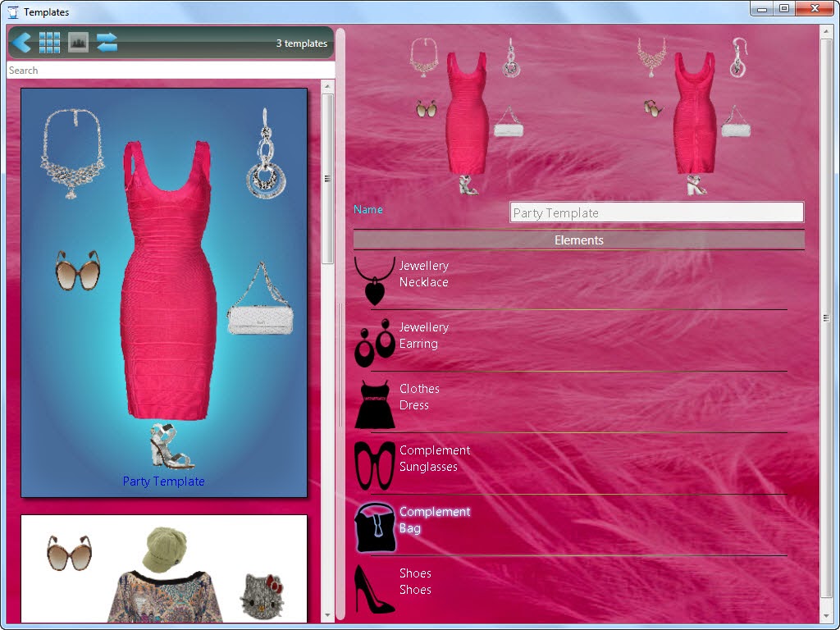Open the Party Template link
The width and height of the screenshot is (840, 630).
[163, 482]
